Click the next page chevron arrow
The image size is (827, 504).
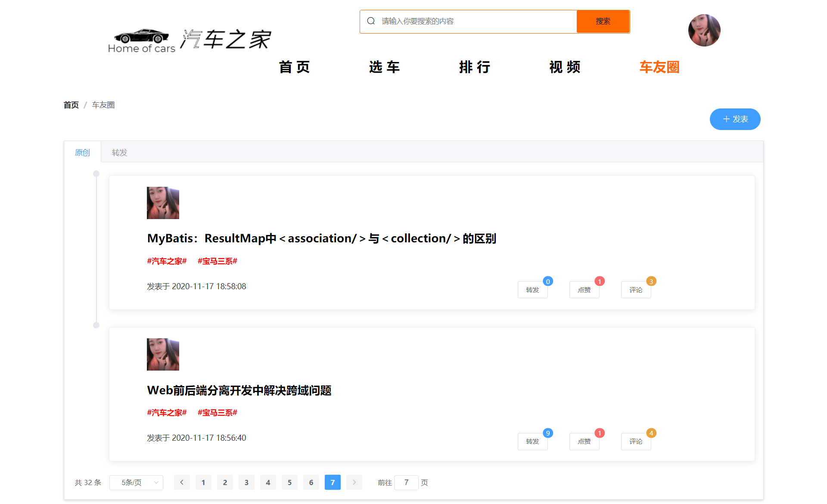[x=354, y=482]
